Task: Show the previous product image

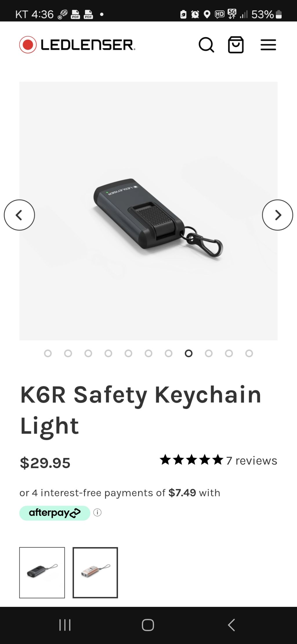Action: (x=19, y=215)
